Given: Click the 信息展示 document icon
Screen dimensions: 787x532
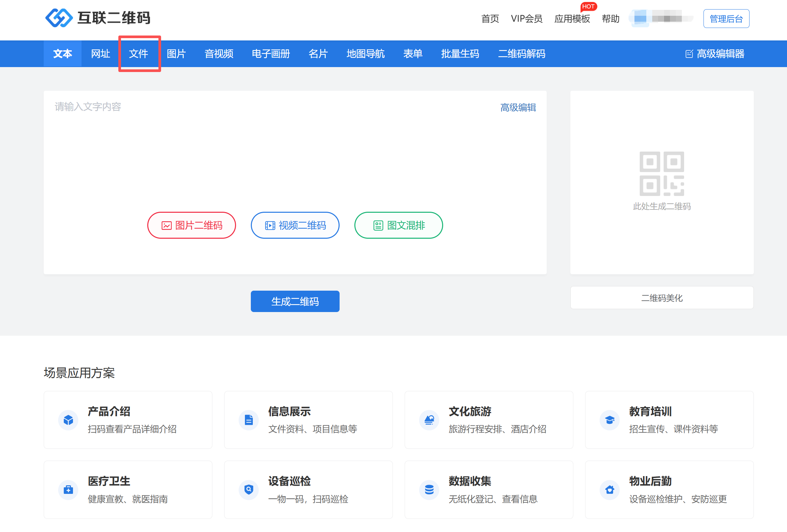Looking at the screenshot, I should click(249, 420).
